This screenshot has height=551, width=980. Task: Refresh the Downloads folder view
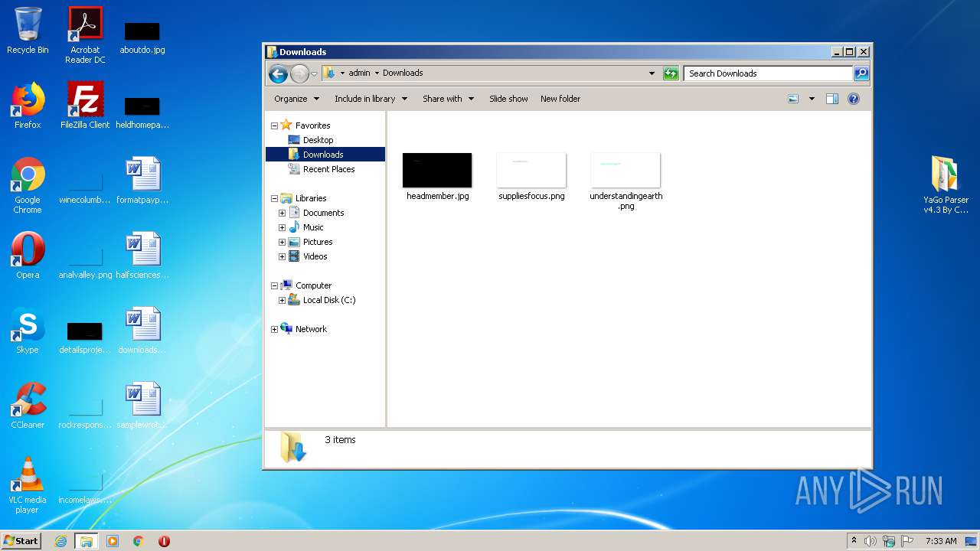671,73
